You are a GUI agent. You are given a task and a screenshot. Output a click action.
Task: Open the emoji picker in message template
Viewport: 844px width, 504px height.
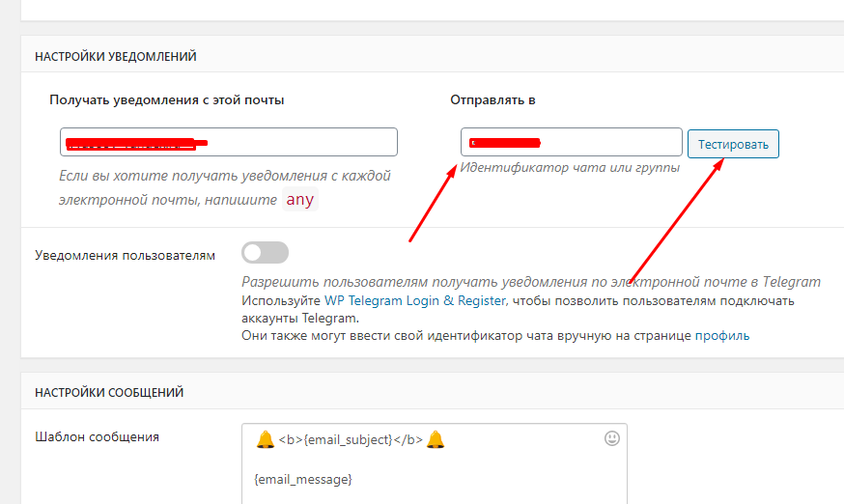point(611,438)
